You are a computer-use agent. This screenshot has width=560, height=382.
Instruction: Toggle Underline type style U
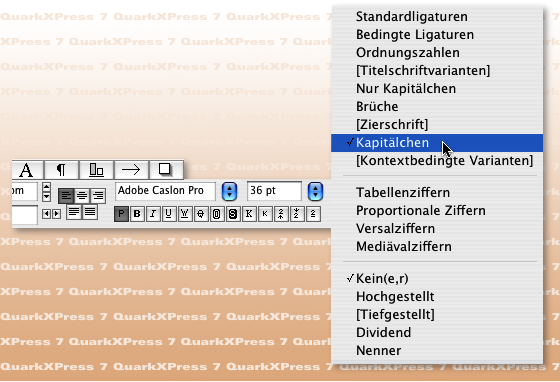point(169,214)
